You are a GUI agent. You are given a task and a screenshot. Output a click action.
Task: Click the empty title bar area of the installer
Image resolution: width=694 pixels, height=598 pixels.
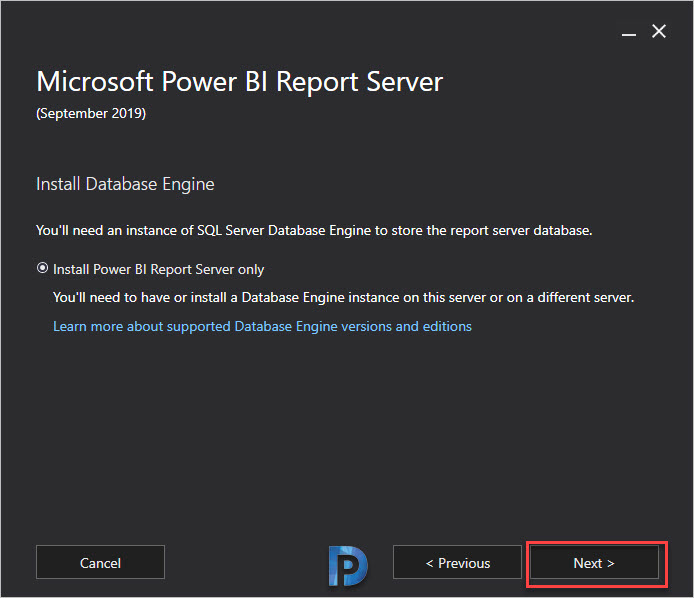pyautogui.click(x=310, y=31)
